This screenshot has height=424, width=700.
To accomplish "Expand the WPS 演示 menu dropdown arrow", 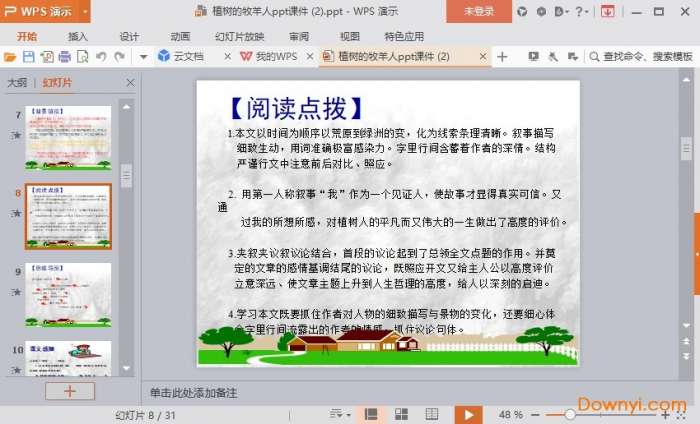I will point(84,11).
